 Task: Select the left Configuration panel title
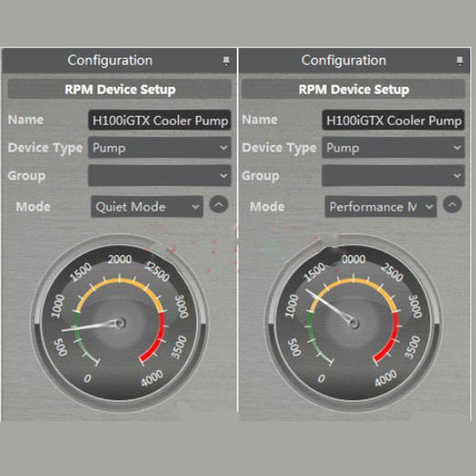pos(110,60)
